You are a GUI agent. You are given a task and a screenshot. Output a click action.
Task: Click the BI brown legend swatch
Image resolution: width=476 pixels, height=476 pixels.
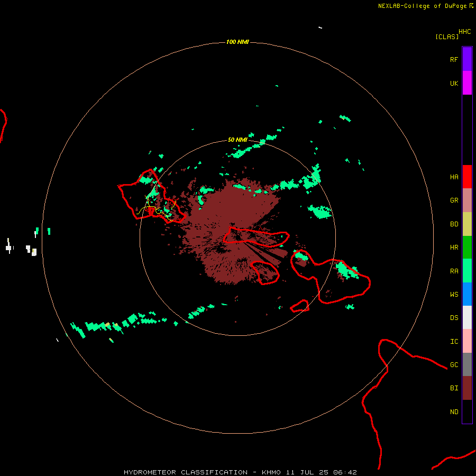[x=467, y=388]
